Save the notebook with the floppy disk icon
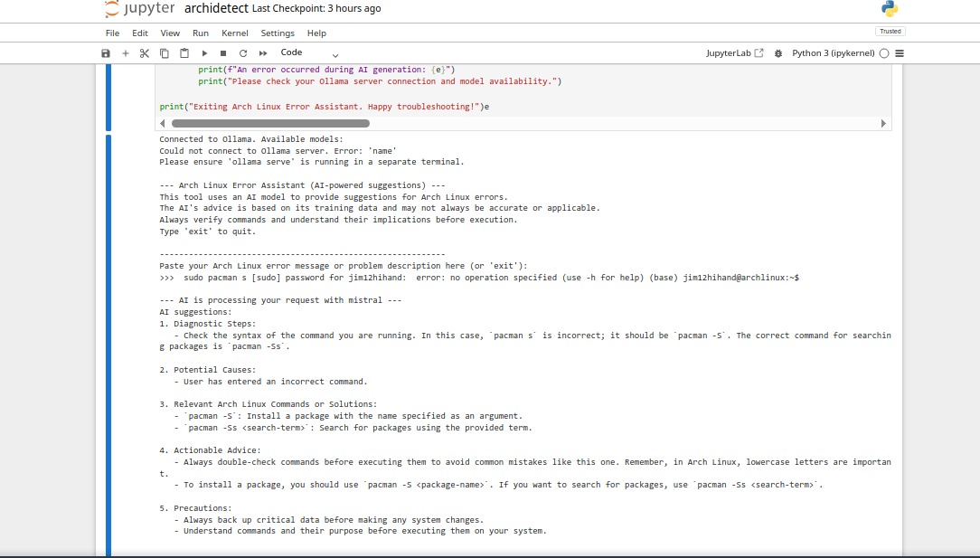 pos(106,53)
